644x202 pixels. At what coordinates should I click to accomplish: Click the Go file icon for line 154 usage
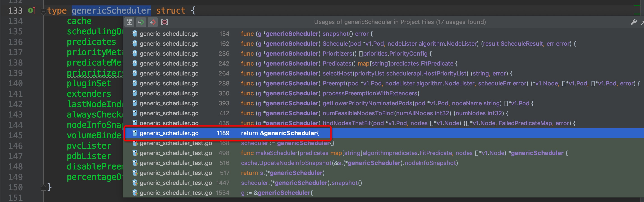pos(135,34)
